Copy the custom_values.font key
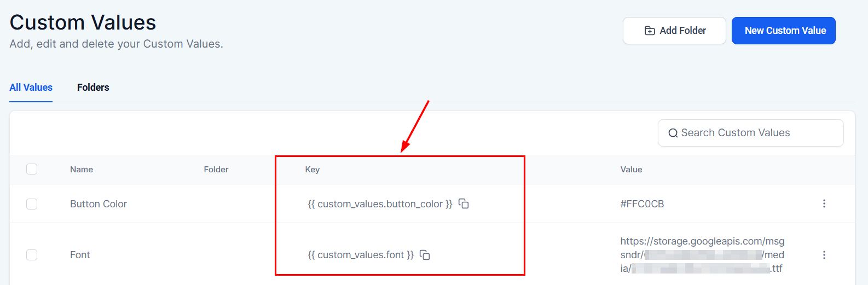This screenshot has height=285, width=868. pos(425,255)
